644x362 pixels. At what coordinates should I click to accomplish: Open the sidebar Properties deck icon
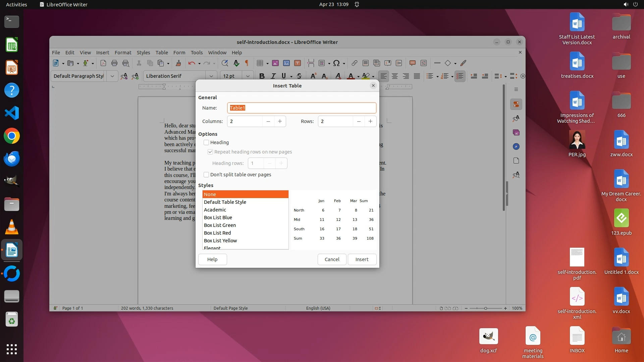(516, 104)
